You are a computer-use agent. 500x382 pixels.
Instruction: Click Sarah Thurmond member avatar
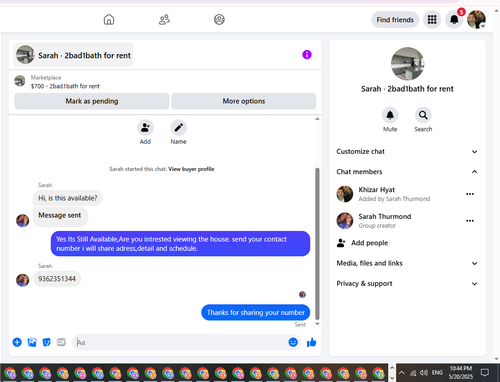(345, 221)
